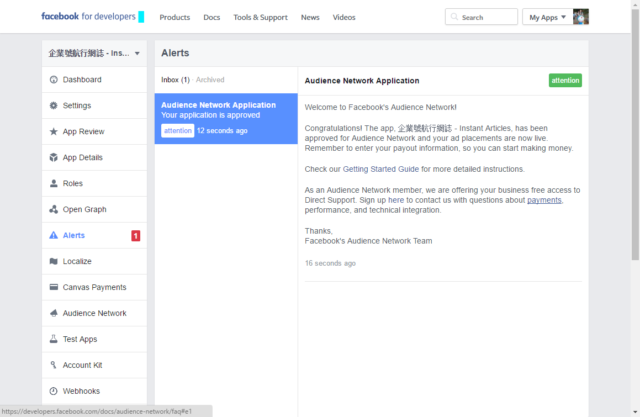The image size is (640, 417).
Task: Go to the News page
Action: 310,18
